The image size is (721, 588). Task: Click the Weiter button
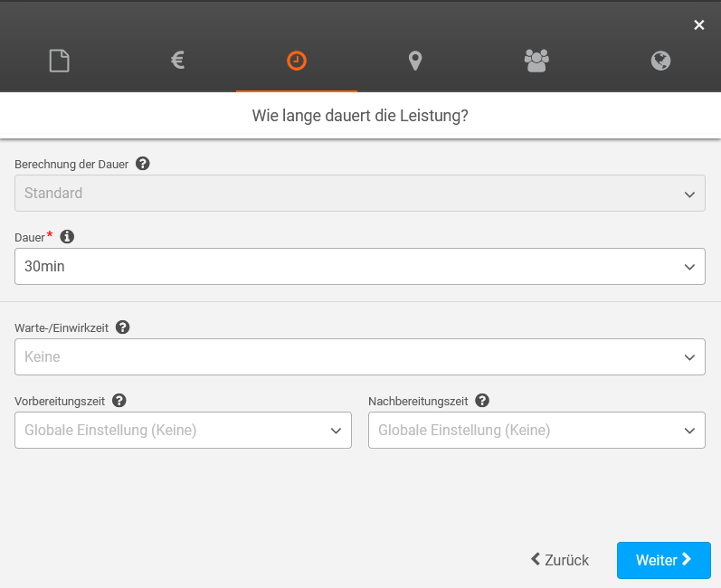click(663, 560)
